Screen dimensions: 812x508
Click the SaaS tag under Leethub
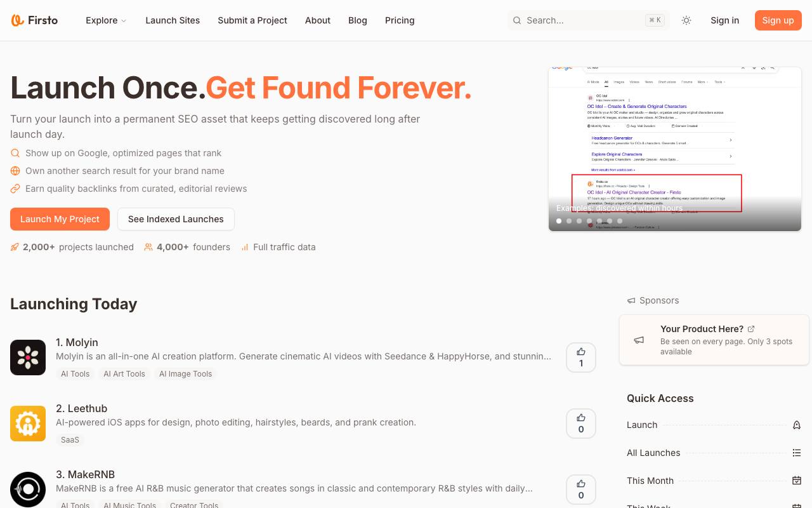[x=70, y=440]
